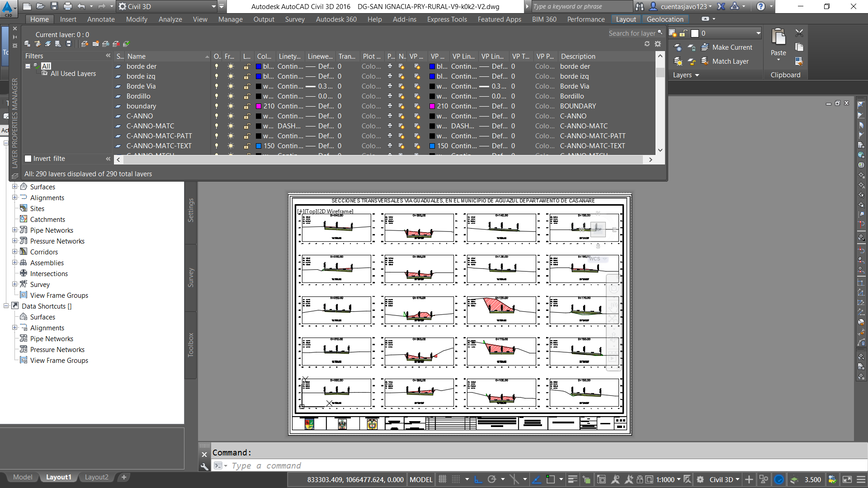868x488 pixels.
Task: Enable the Invert filter checkbox
Action: (x=28, y=159)
